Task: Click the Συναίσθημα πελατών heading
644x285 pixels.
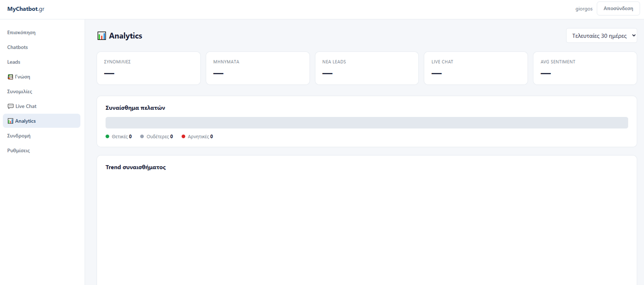Action: [135, 108]
